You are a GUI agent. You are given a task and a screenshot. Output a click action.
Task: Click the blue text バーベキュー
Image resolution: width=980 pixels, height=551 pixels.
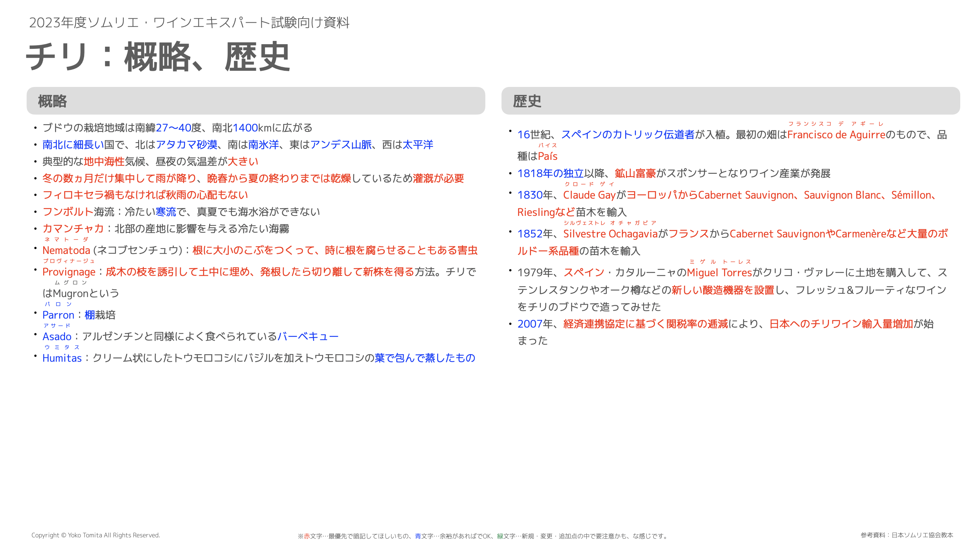308,336
